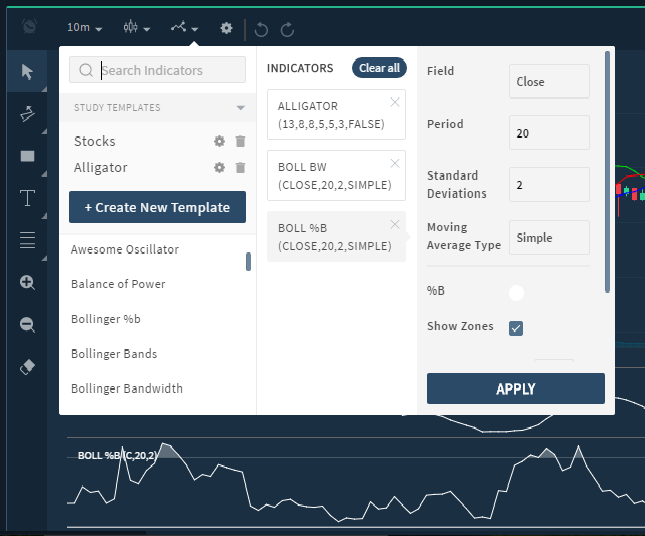Open the Moving Average Type dropdown

pos(548,238)
